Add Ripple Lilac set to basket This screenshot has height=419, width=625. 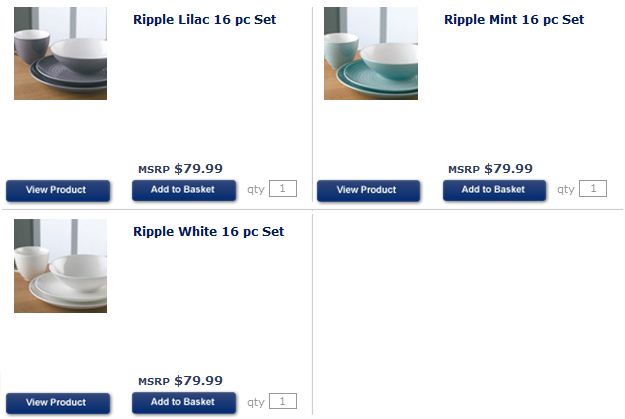pos(184,190)
